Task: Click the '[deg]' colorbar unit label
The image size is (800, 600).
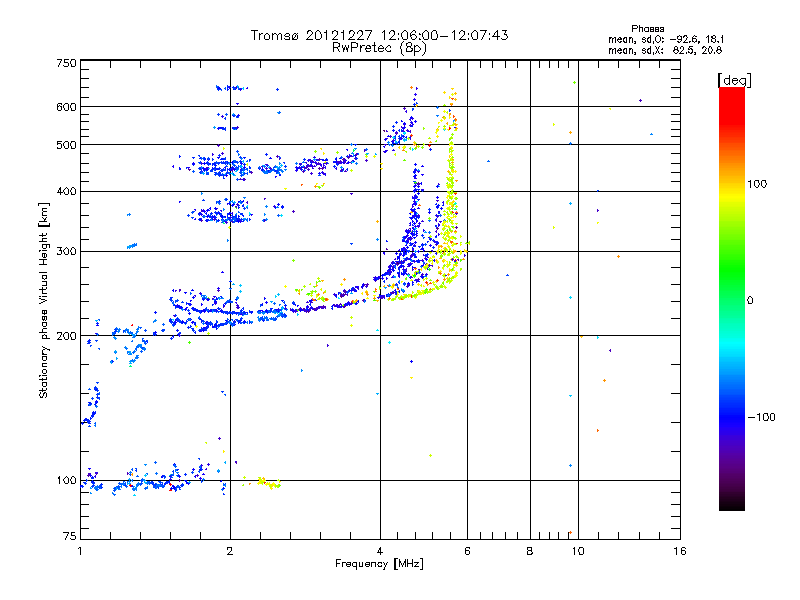Action: click(734, 80)
